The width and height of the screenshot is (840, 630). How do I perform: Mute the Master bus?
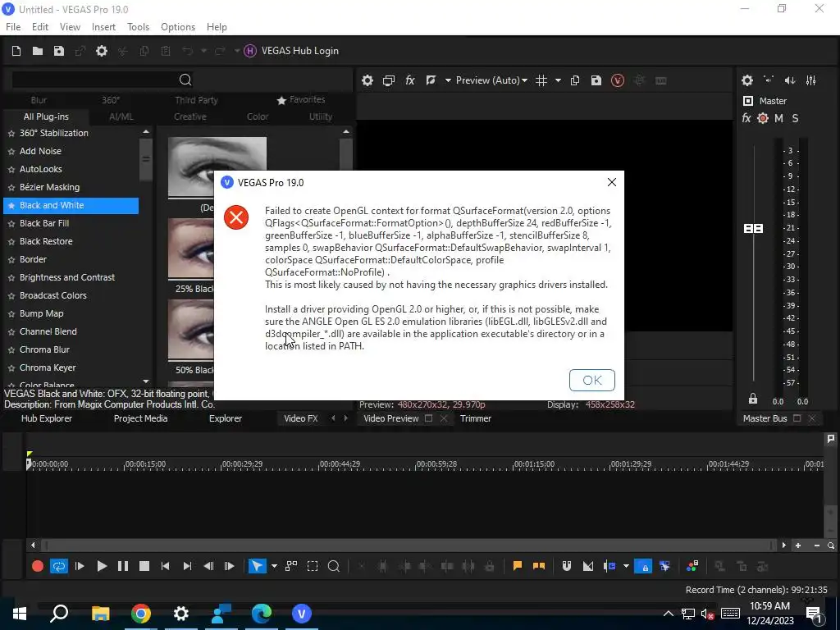tap(779, 118)
